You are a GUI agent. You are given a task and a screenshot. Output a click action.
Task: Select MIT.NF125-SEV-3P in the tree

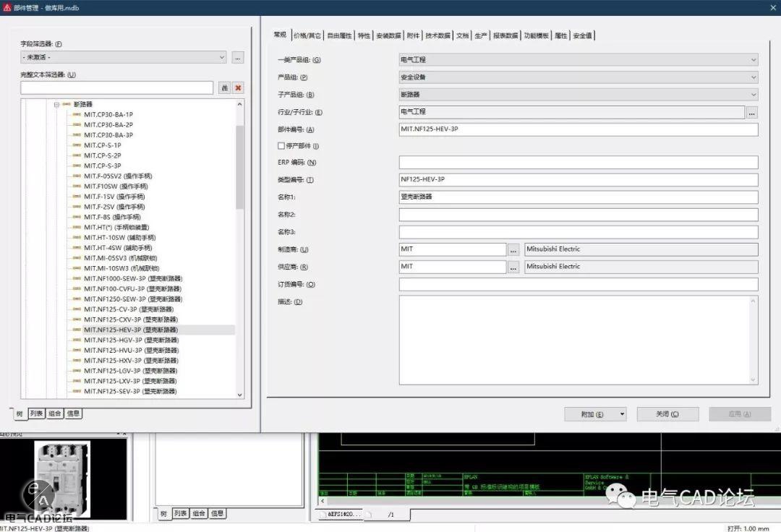pos(130,392)
